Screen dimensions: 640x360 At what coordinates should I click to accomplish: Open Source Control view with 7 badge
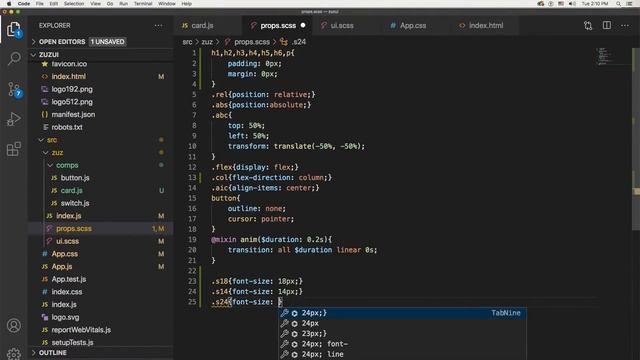(x=14, y=89)
